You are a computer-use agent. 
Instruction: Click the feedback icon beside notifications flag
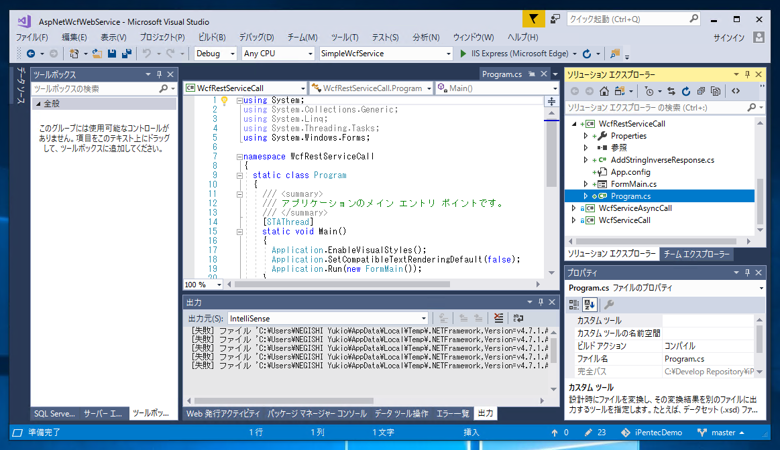[x=555, y=19]
